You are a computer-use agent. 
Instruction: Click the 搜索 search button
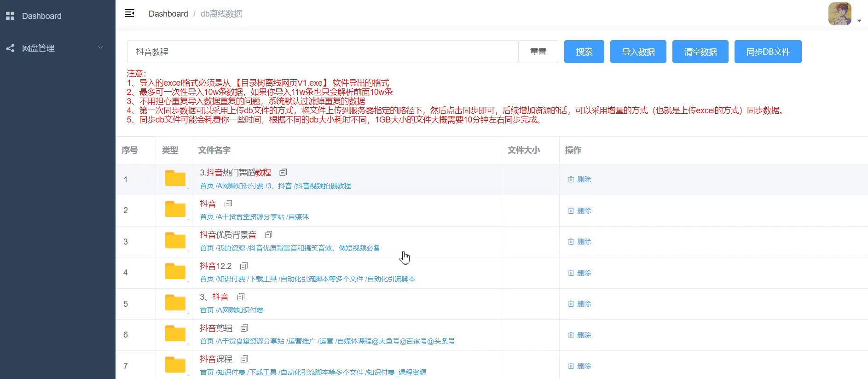coord(584,52)
